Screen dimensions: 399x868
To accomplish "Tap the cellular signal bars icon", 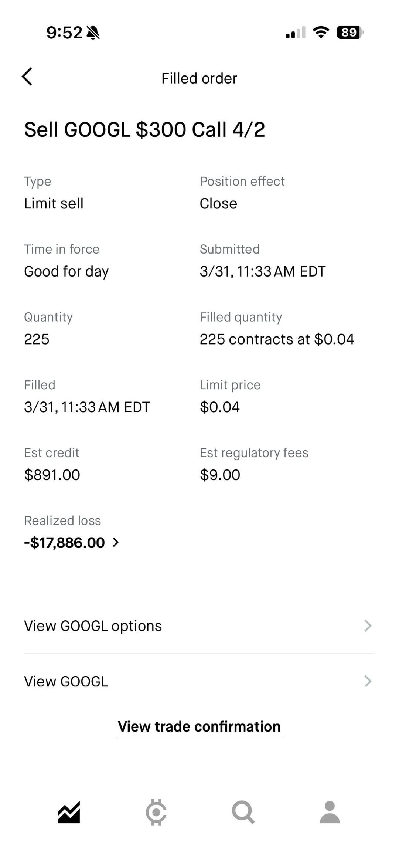I will tap(296, 33).
